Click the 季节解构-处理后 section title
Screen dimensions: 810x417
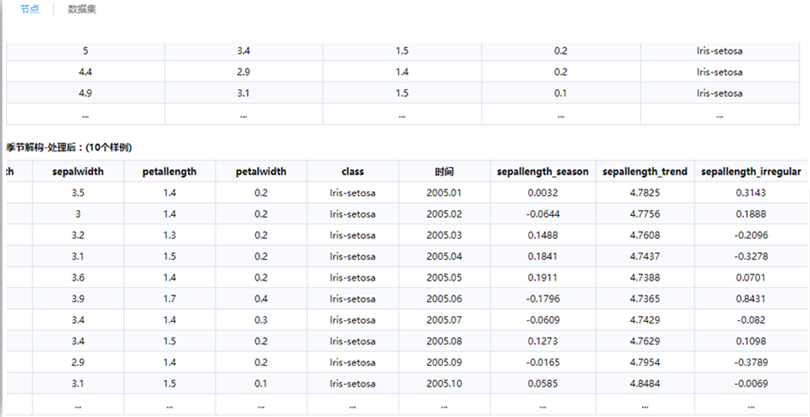(x=68, y=146)
